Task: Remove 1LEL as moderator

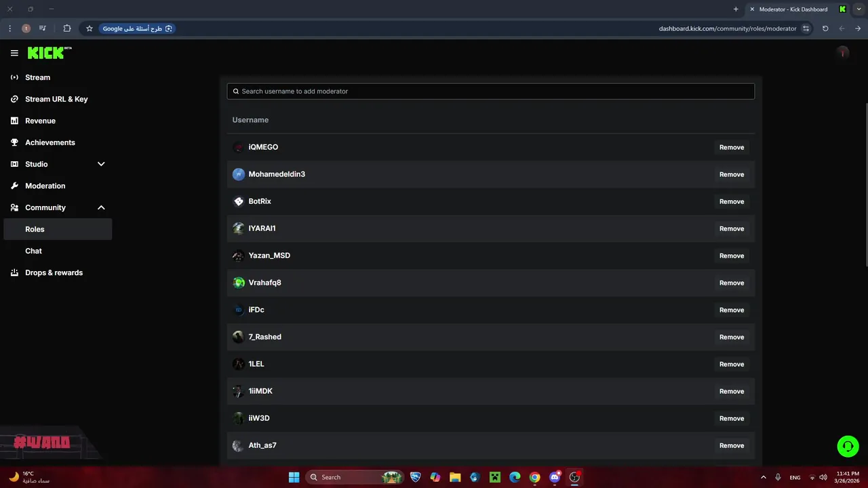Action: (x=732, y=364)
